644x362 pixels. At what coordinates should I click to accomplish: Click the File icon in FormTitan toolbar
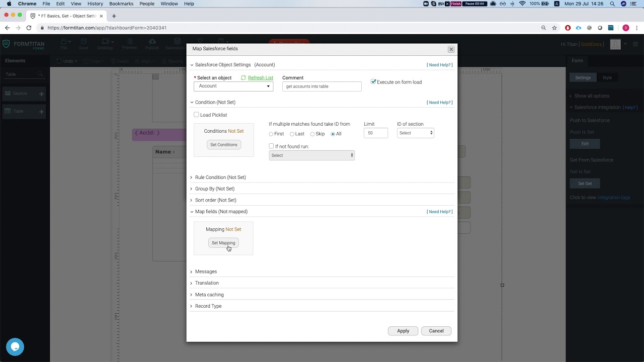pos(64,42)
